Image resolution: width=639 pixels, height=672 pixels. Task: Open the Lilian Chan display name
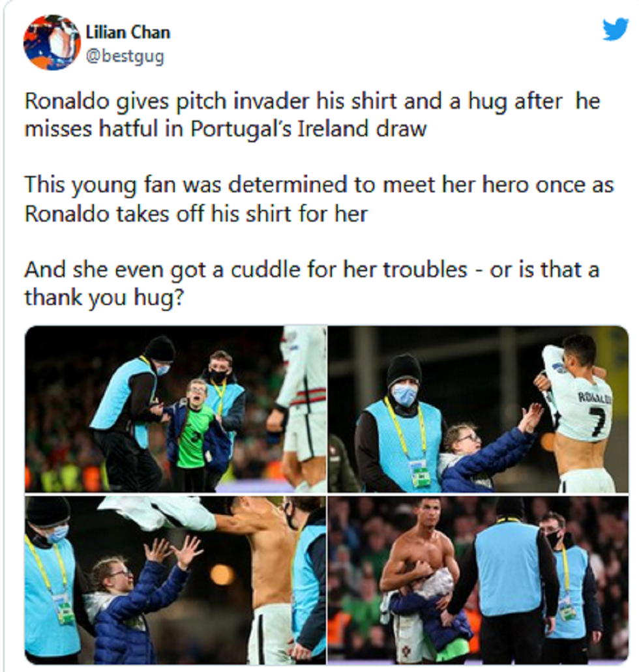click(128, 32)
